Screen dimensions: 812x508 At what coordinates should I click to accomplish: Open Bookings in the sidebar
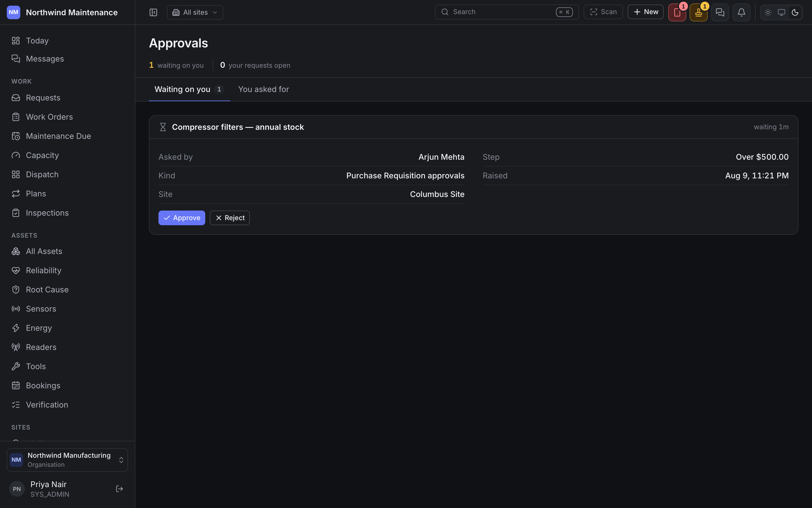click(67, 385)
